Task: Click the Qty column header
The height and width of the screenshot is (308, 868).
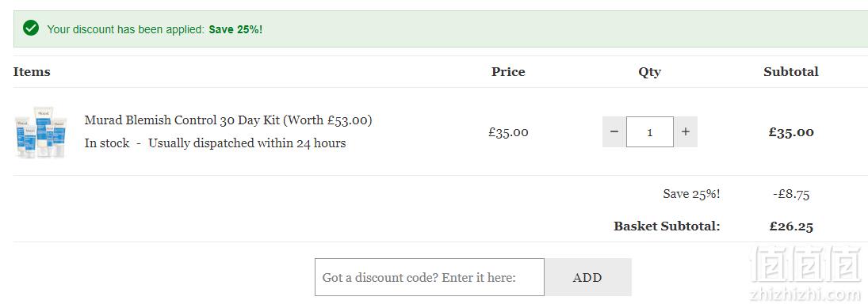Action: 649,72
